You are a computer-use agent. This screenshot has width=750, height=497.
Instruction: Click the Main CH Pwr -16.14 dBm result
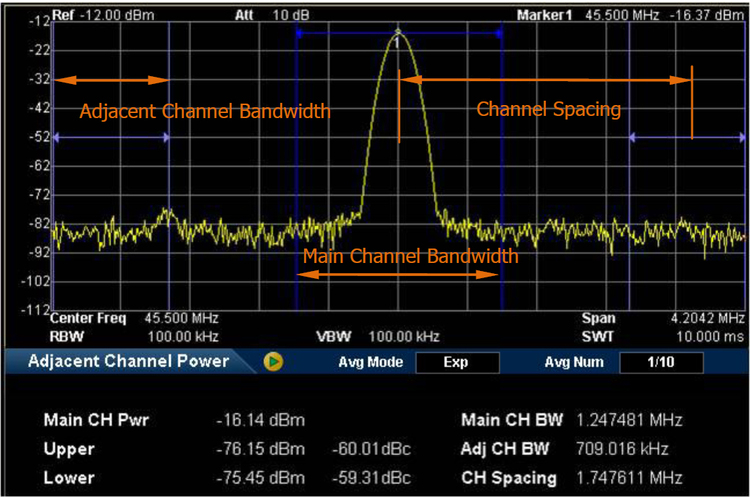coord(260,420)
